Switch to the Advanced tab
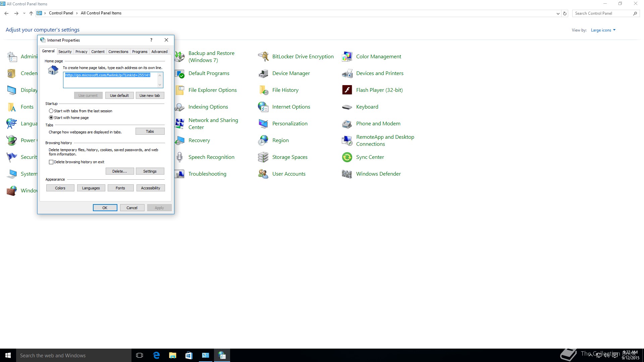Viewport: 644px width, 362px height. [159, 52]
